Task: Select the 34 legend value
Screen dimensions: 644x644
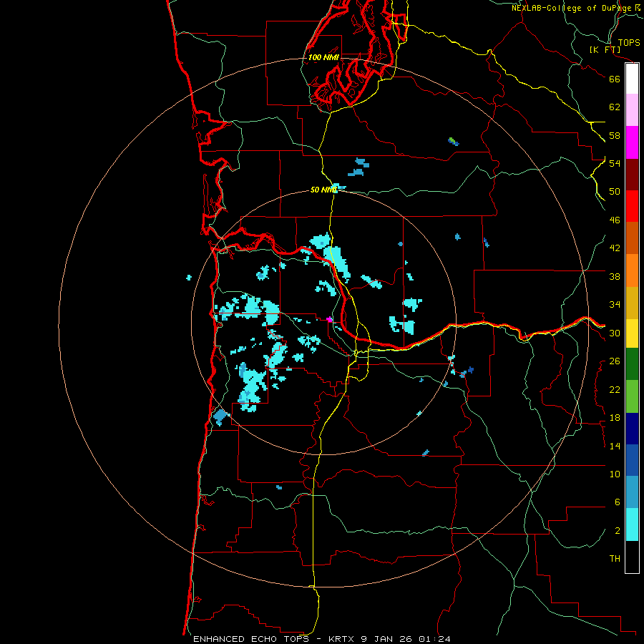Action: [x=615, y=305]
